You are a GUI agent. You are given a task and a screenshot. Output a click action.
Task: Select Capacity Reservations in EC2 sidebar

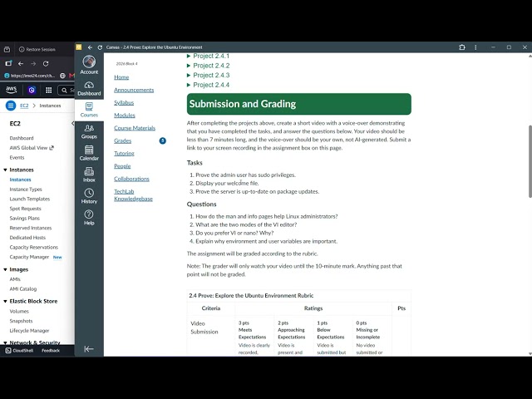click(x=33, y=248)
